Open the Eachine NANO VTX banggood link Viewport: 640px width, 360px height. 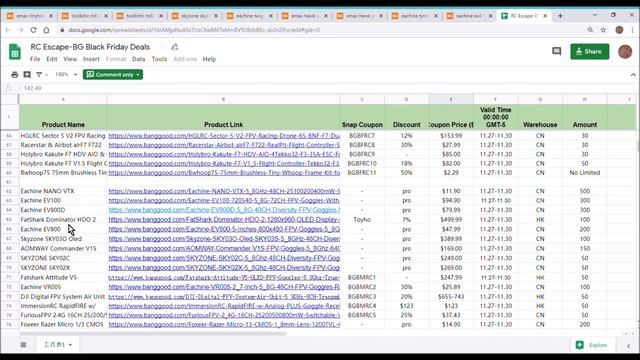pos(224,191)
